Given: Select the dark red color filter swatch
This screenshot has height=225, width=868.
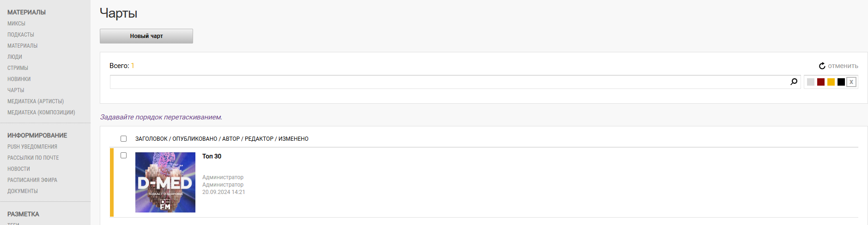Looking at the screenshot, I should tap(821, 82).
